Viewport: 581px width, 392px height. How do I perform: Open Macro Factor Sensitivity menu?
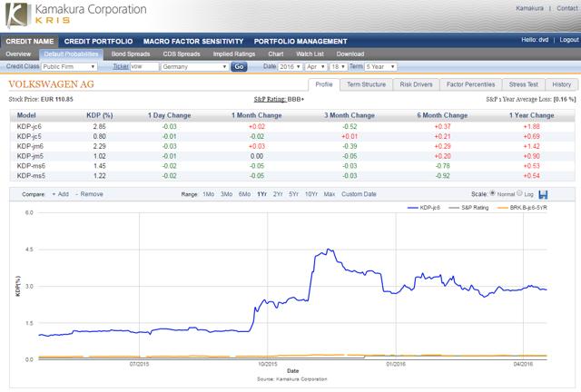click(193, 41)
